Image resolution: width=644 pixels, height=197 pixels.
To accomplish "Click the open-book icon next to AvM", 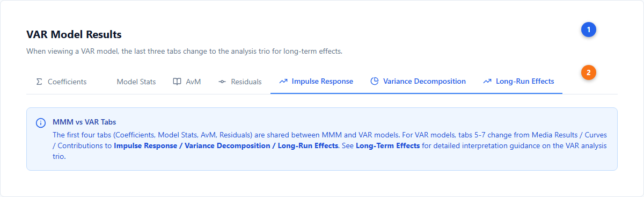I will 177,82.
